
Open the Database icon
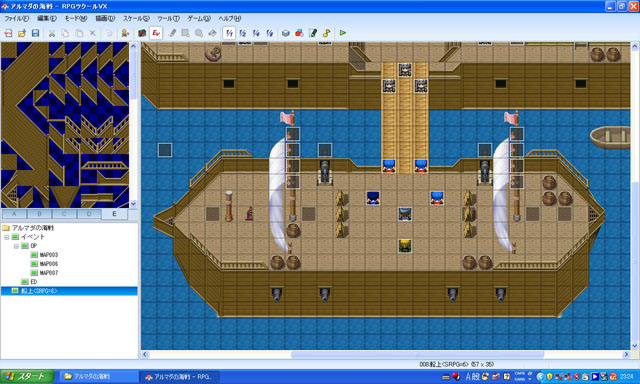point(286,33)
